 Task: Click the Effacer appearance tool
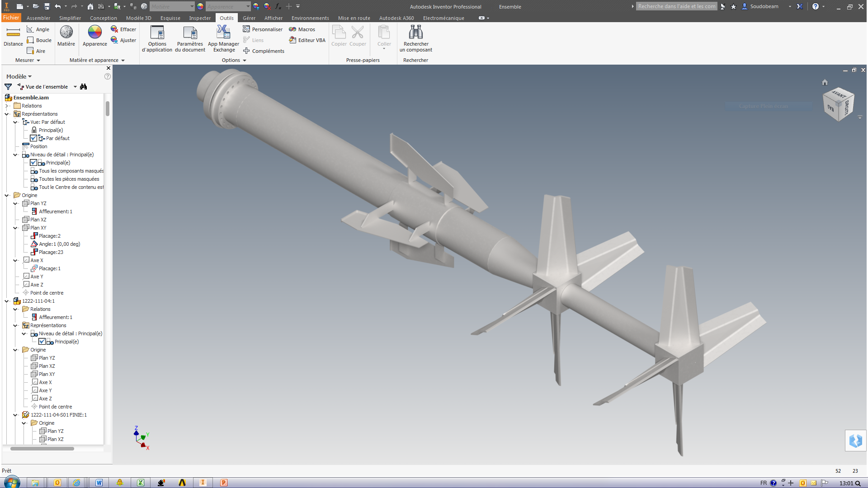coord(123,29)
